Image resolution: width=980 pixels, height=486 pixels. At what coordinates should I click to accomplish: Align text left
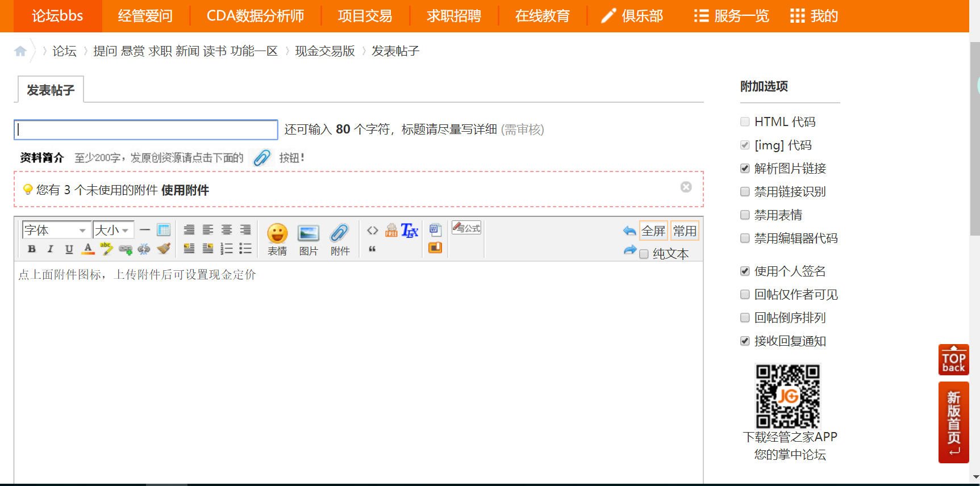(208, 230)
